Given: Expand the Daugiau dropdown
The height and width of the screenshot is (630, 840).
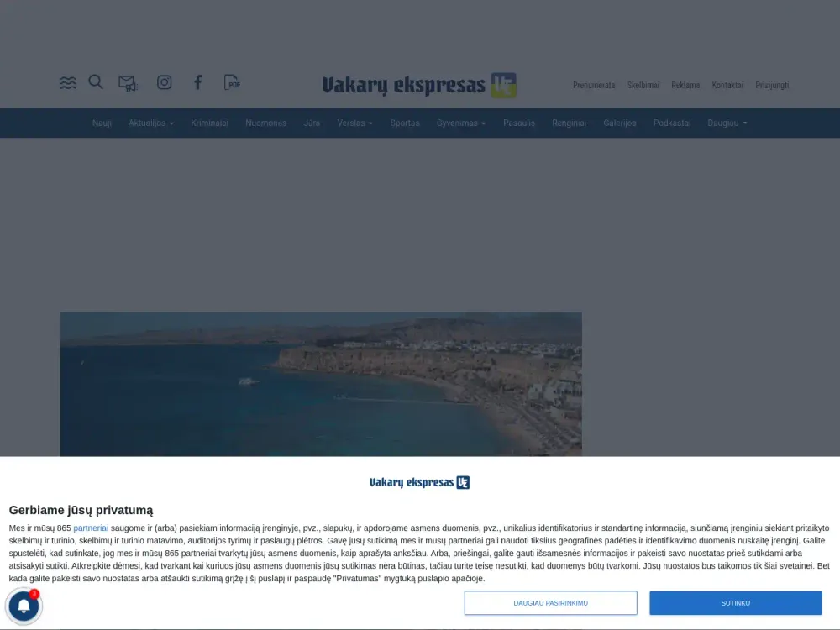Looking at the screenshot, I should [x=726, y=123].
